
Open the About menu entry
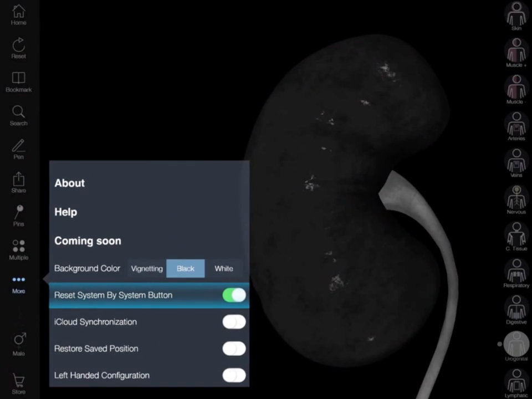point(70,183)
